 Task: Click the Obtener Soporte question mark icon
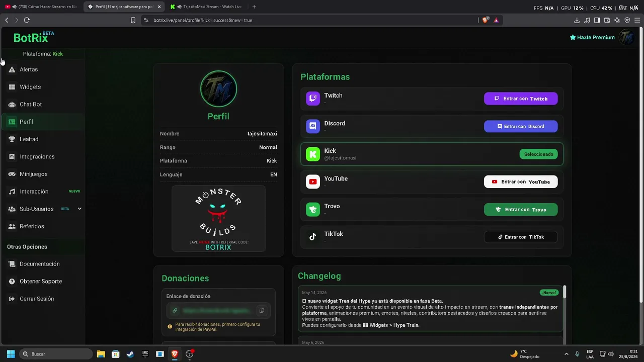point(12,281)
